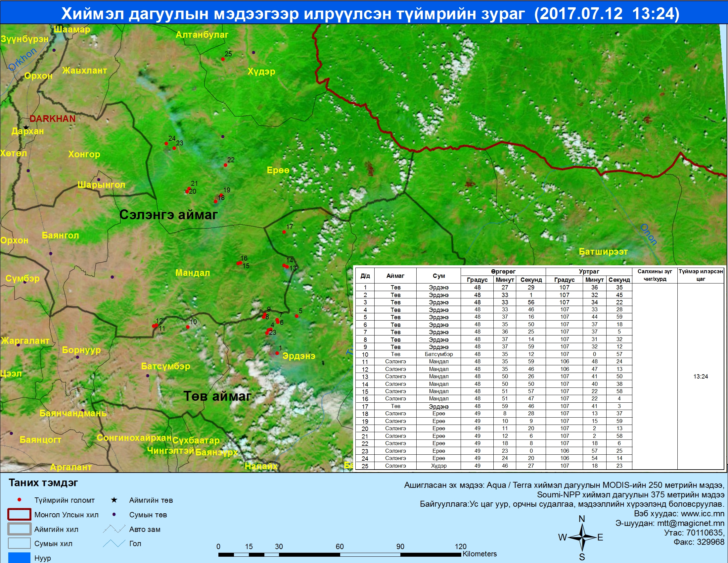Click the 'Алтанбулаг' map label
728x563 pixels.
[202, 34]
